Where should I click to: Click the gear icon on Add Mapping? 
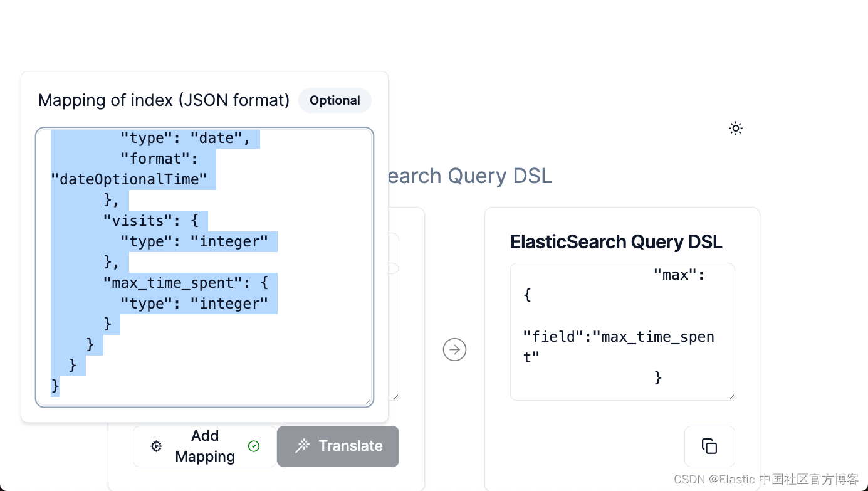click(155, 446)
